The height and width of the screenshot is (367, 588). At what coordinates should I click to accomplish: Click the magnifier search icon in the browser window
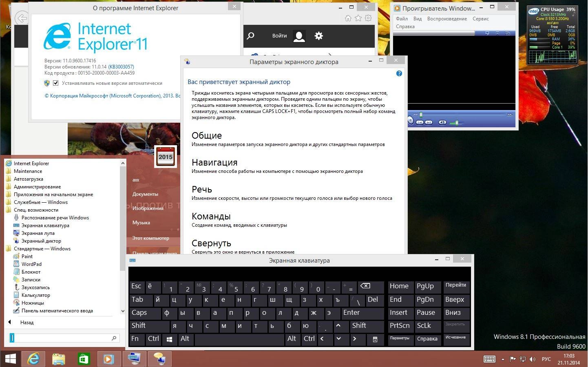coord(251,36)
